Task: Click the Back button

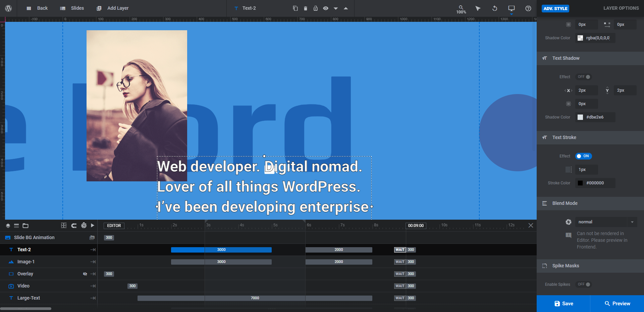Action: 37,8
